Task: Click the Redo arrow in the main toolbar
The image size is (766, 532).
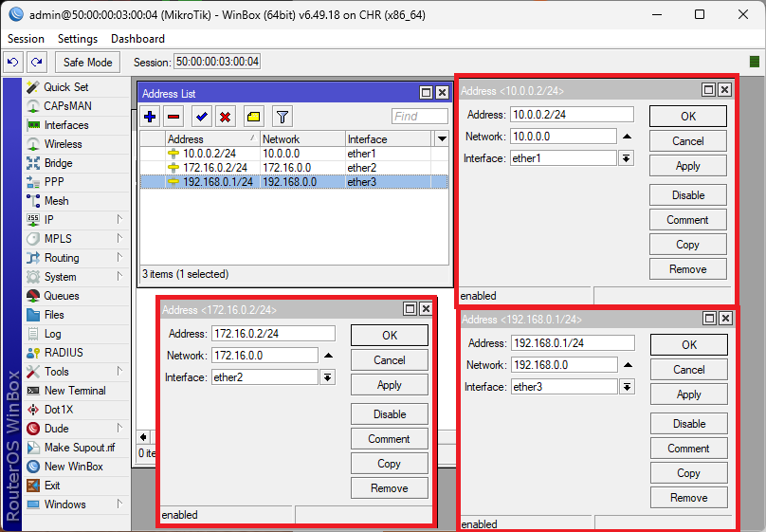Action: (36, 63)
